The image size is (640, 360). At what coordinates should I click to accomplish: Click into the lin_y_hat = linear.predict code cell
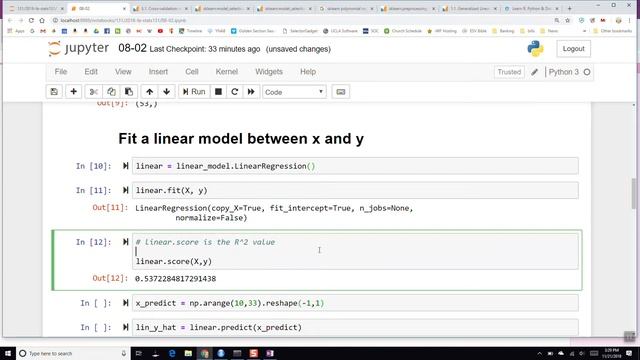(x=355, y=327)
